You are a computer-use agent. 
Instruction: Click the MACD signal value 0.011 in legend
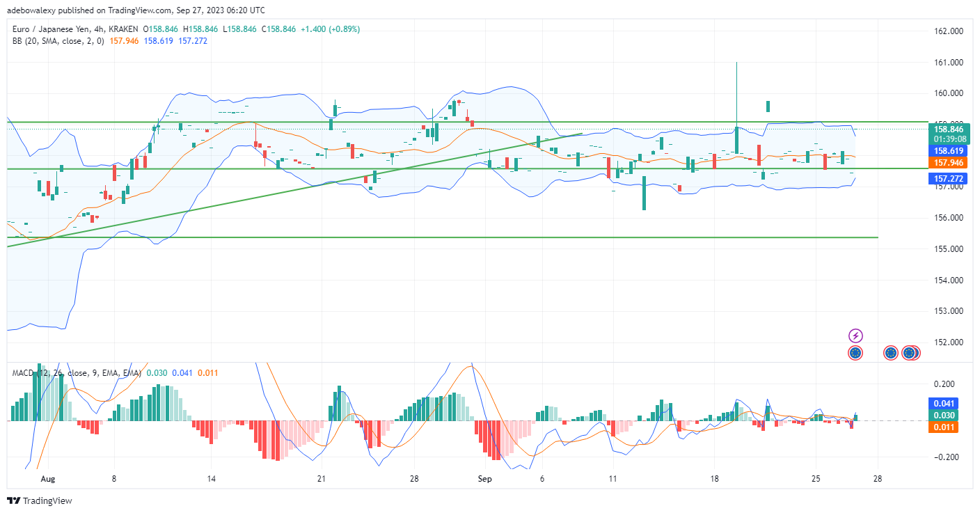pyautogui.click(x=207, y=373)
